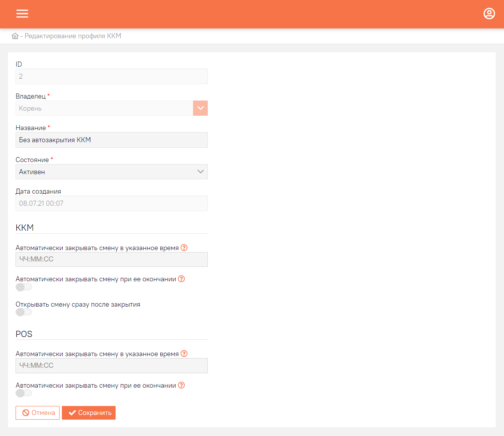This screenshot has height=436, width=504.
Task: Expand the Владелец dropdown arrow
Action: click(x=200, y=108)
